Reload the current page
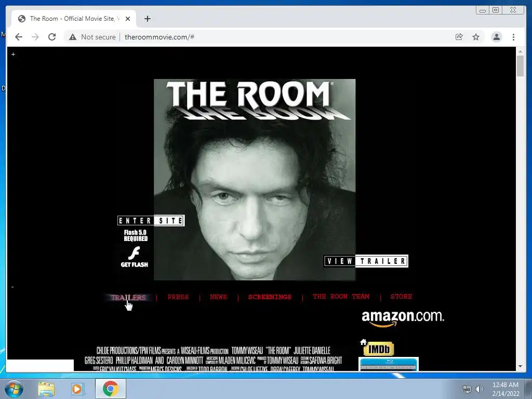The width and height of the screenshot is (532, 399). pyautogui.click(x=52, y=37)
